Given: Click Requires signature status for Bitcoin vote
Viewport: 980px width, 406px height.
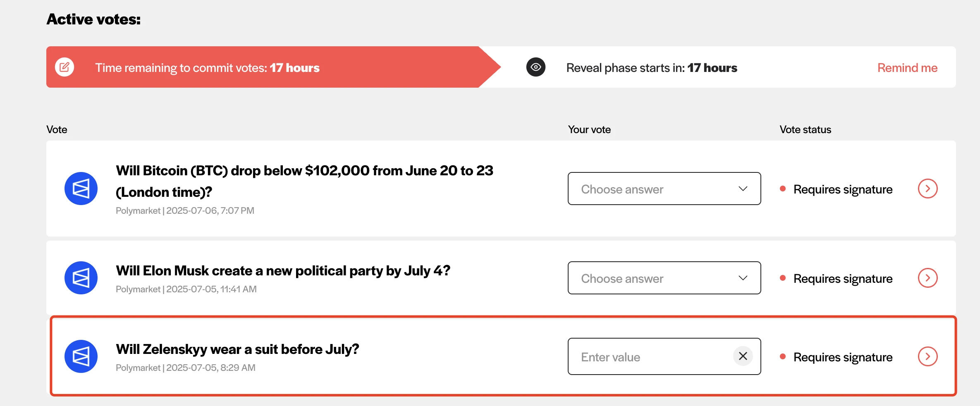Looking at the screenshot, I should [x=842, y=189].
